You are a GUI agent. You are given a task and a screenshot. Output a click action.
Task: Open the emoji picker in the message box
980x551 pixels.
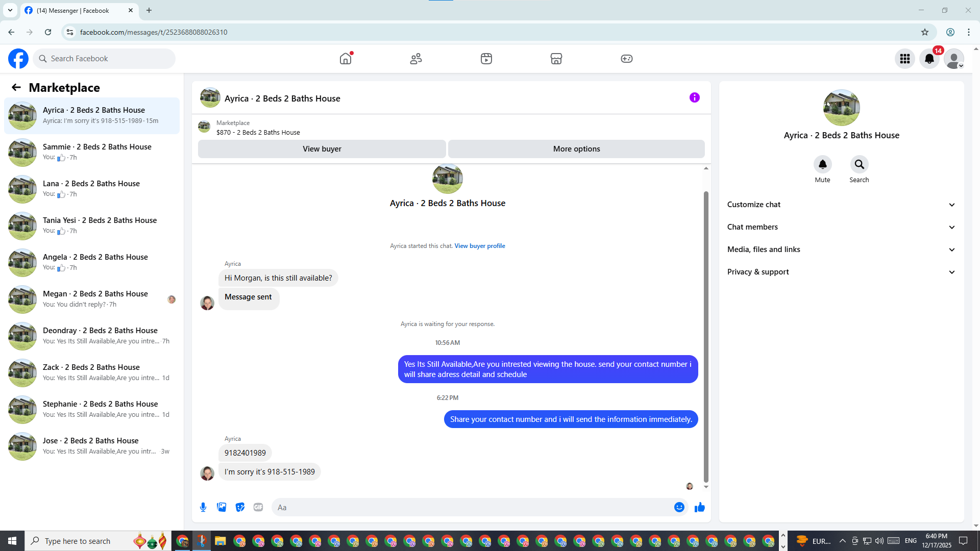click(679, 507)
